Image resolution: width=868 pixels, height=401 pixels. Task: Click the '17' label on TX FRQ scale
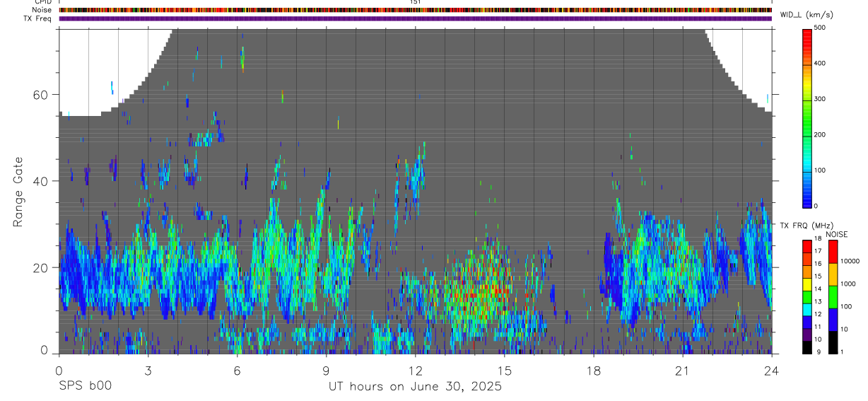(x=819, y=251)
